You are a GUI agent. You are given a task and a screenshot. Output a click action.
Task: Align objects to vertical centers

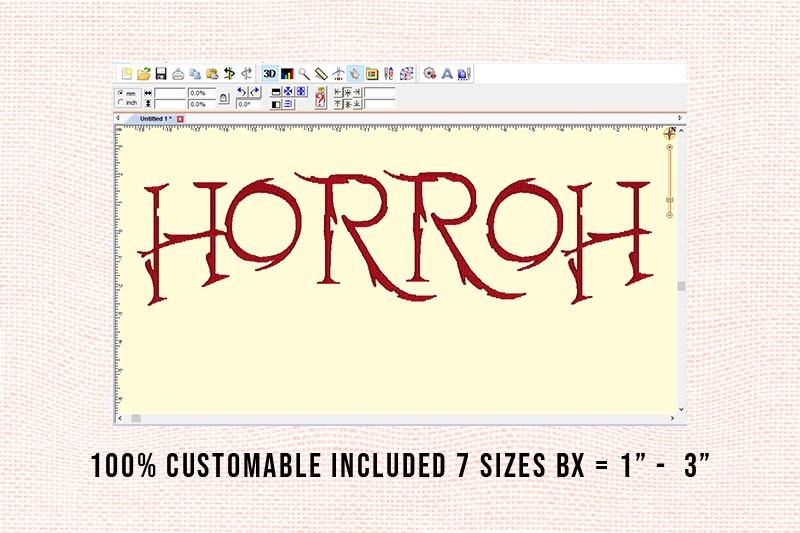coord(347,105)
